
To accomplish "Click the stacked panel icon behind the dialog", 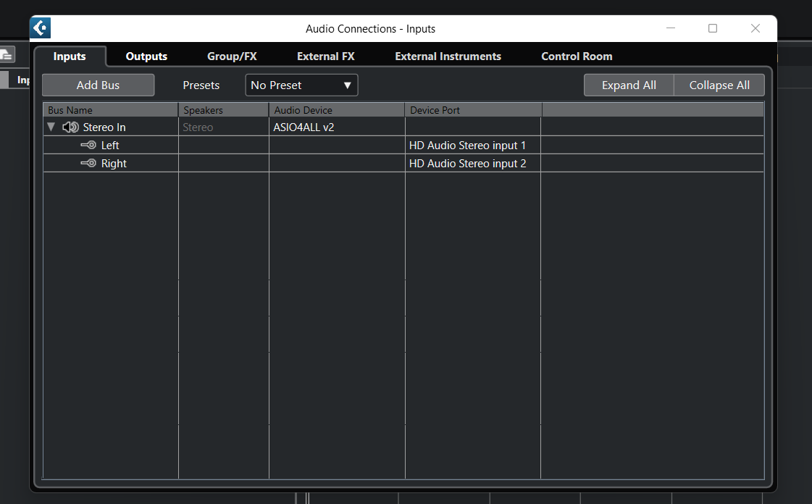I will [7, 54].
